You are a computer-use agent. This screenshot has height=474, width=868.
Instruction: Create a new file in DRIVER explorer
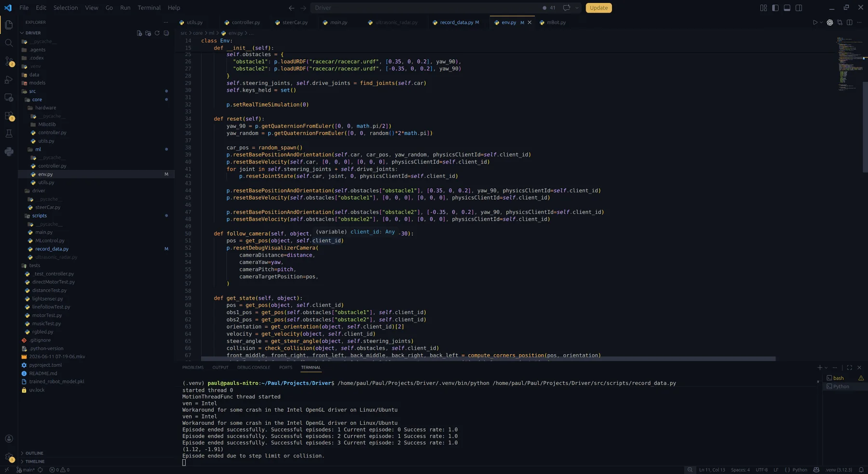[139, 33]
